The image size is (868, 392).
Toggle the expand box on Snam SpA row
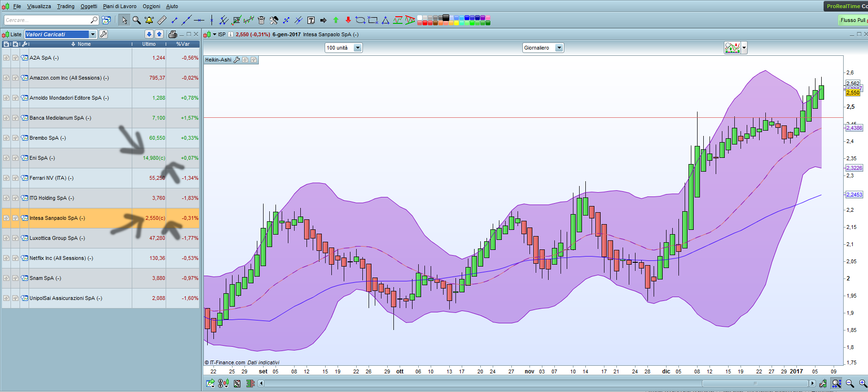pyautogui.click(x=6, y=278)
